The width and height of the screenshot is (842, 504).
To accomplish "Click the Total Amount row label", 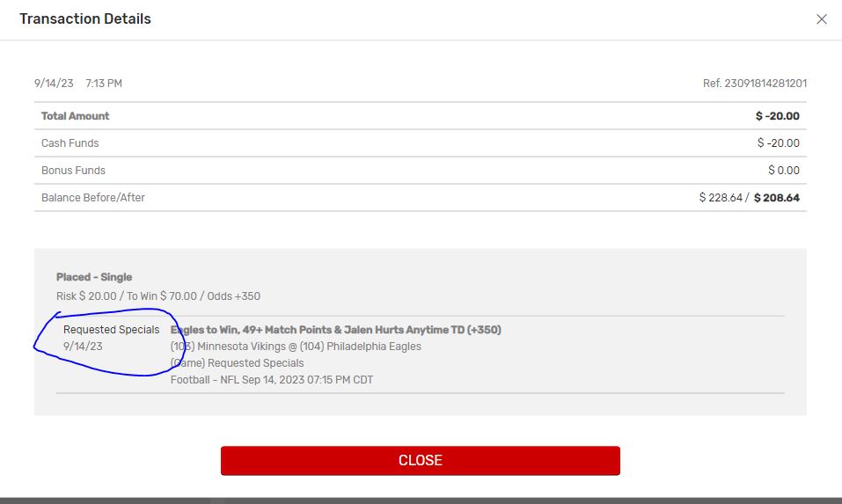I will click(75, 116).
